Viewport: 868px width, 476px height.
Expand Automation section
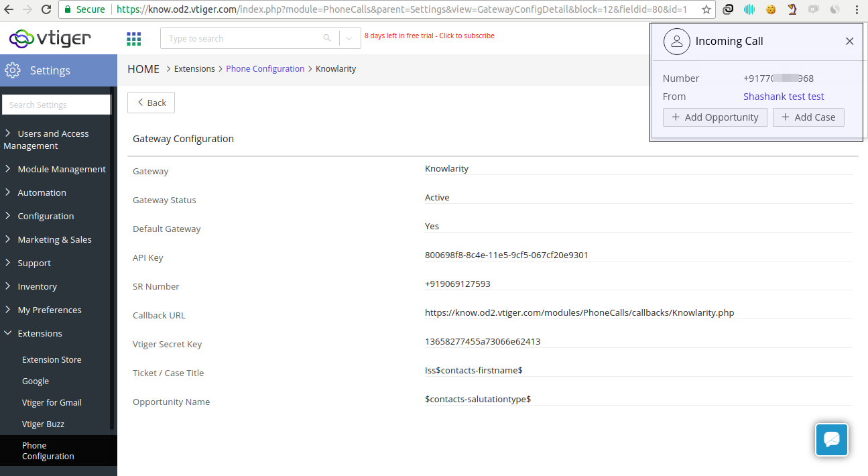pyautogui.click(x=36, y=192)
